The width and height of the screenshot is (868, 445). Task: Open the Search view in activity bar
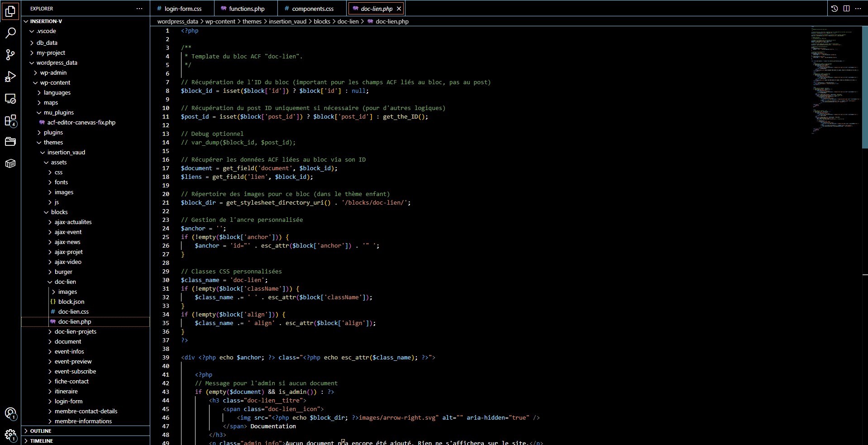pyautogui.click(x=10, y=33)
